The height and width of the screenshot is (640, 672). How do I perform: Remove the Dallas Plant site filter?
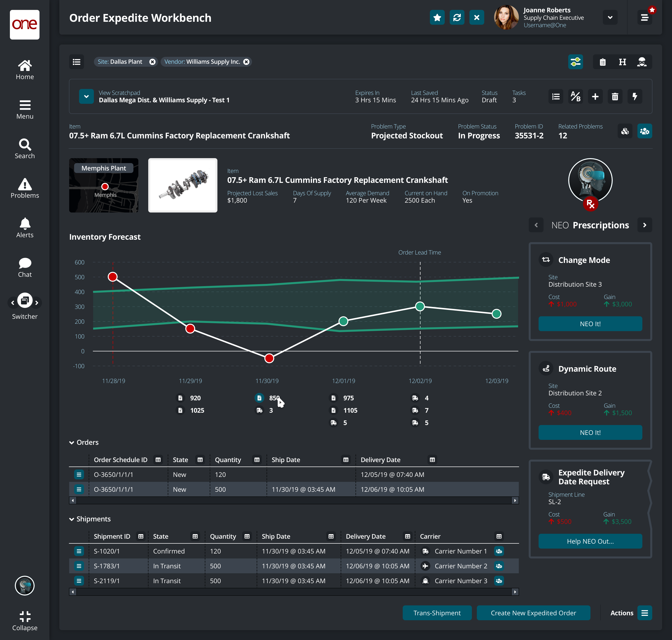click(x=152, y=62)
